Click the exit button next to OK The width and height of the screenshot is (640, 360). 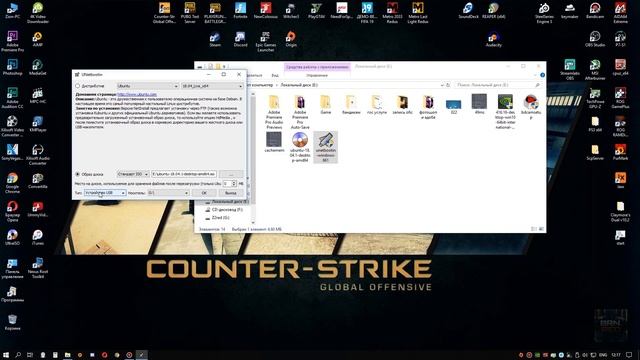(x=231, y=193)
